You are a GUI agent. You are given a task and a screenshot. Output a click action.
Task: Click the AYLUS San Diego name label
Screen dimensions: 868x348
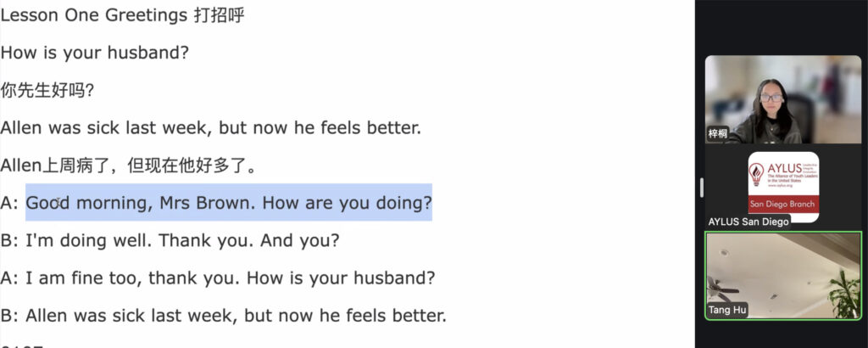748,222
